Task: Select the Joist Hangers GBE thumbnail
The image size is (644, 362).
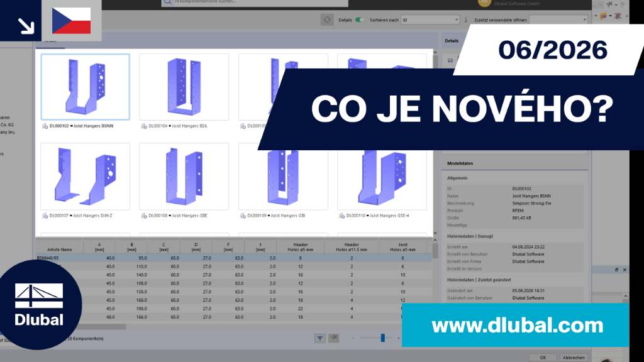Action: (184, 177)
